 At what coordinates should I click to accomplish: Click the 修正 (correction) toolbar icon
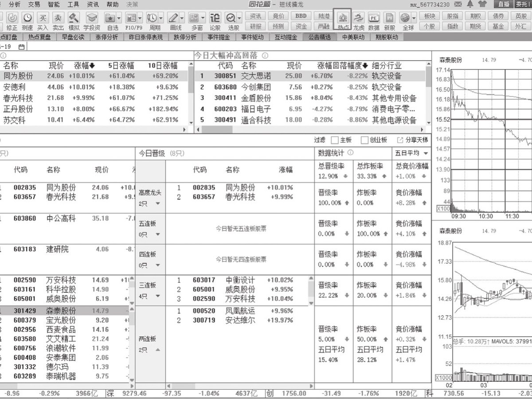point(12,18)
